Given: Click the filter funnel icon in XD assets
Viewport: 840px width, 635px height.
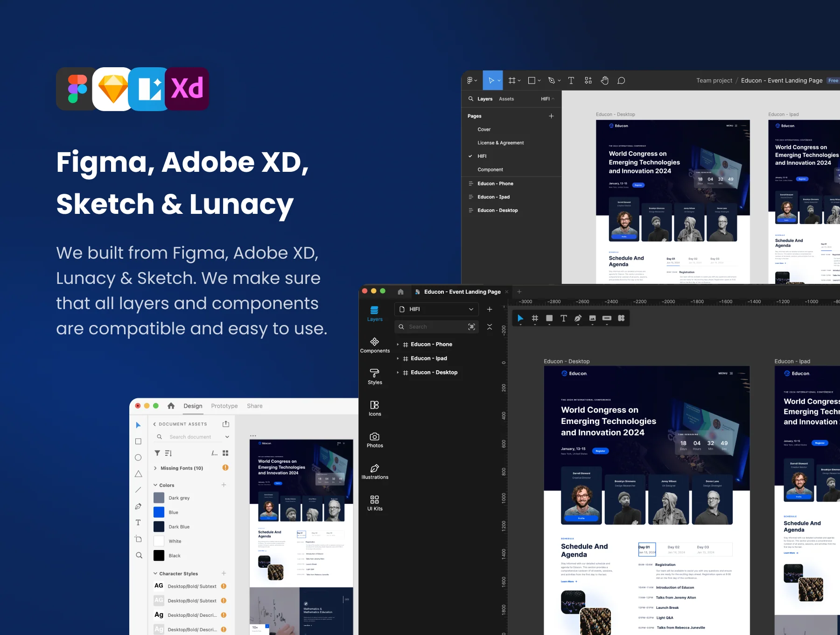Looking at the screenshot, I should pyautogui.click(x=157, y=453).
